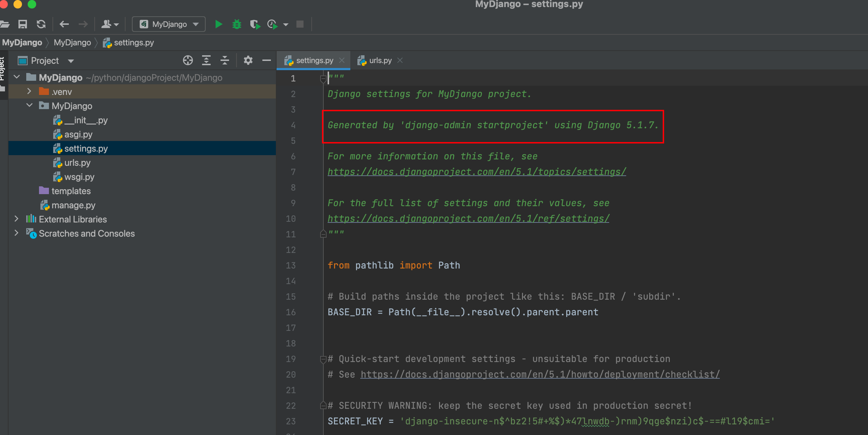Viewport: 868px width, 435px height.
Task: Run MyDjango with the green play button
Action: pyautogui.click(x=219, y=24)
